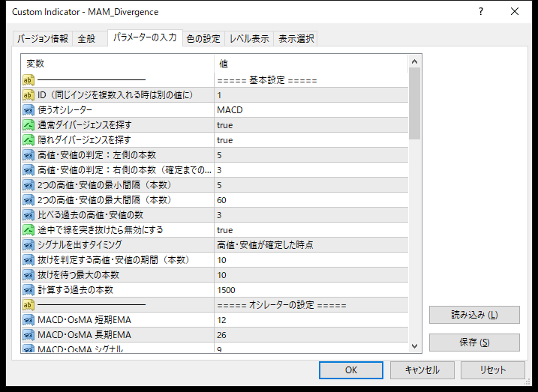538x392 pixels.
Task: Click the icon for 最小間隔 row
Action: (x=29, y=185)
